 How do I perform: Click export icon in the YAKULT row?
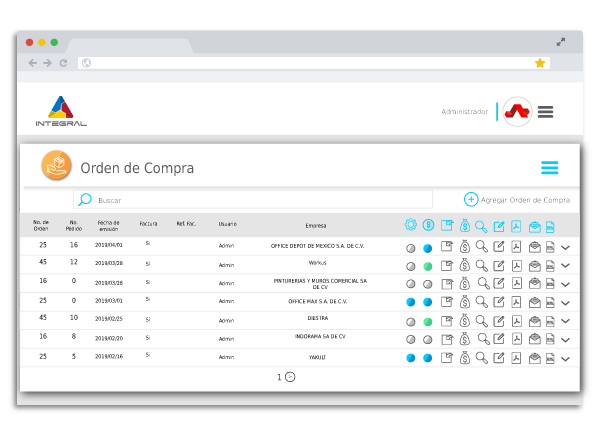tap(447, 357)
